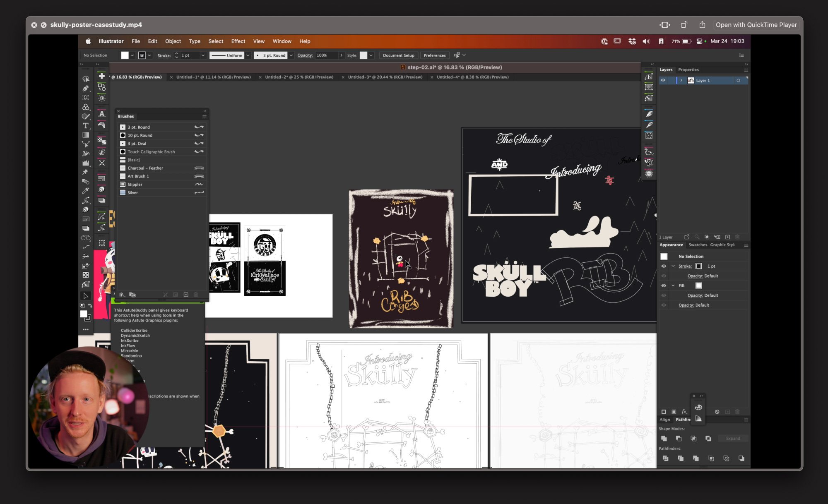The height and width of the screenshot is (504, 828).
Task: Select the Randomino dice tool
Action: (86, 275)
